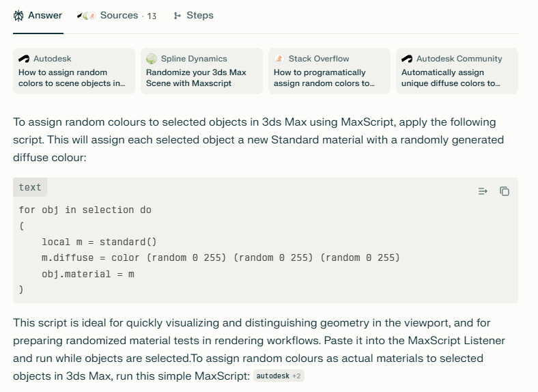Image resolution: width=538 pixels, height=392 pixels.
Task: Click inside the code line 'obj.material = m'
Action: click(88, 273)
